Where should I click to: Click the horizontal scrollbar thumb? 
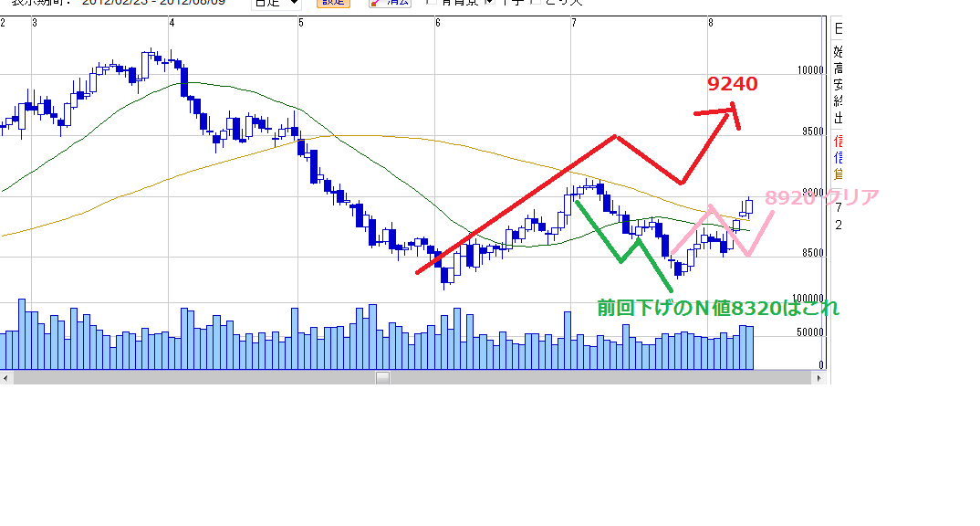pyautogui.click(x=382, y=378)
